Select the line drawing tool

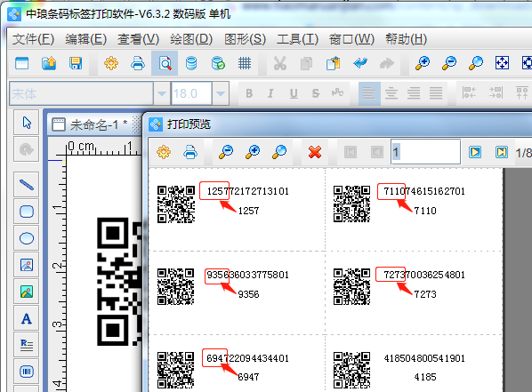[27, 185]
